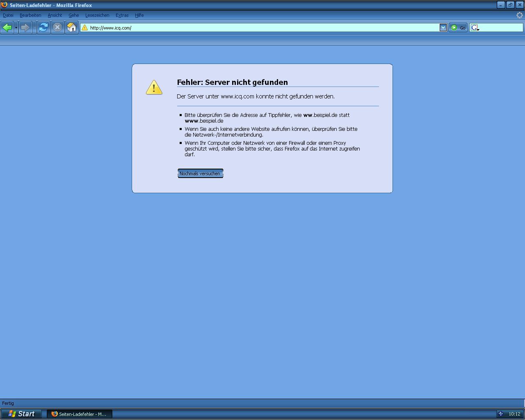Close the Firefox window

coord(519,5)
